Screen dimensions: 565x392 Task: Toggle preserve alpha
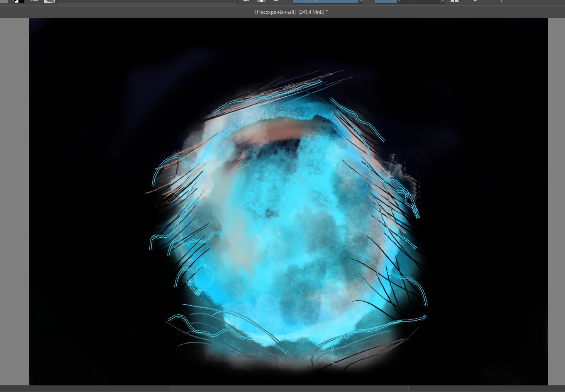(x=261, y=1)
